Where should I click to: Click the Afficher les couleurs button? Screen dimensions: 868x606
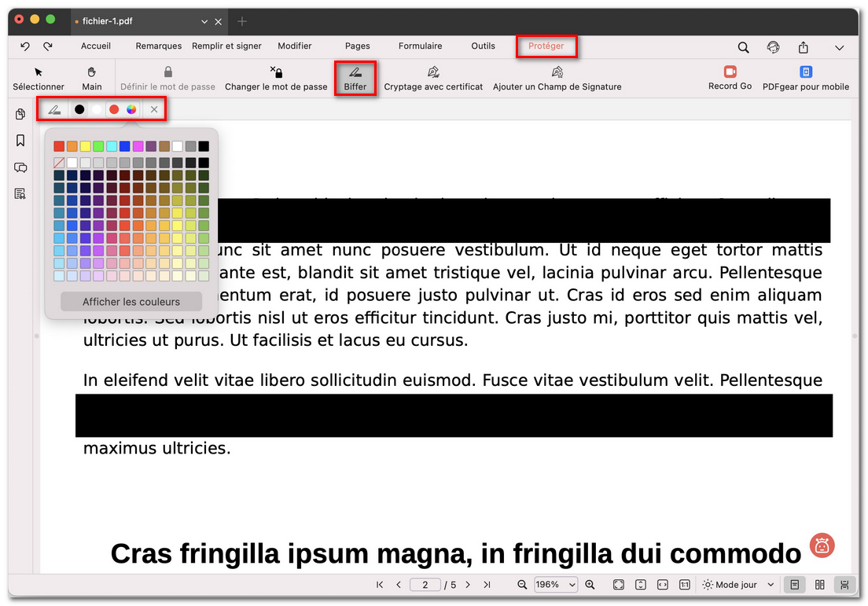tap(130, 301)
